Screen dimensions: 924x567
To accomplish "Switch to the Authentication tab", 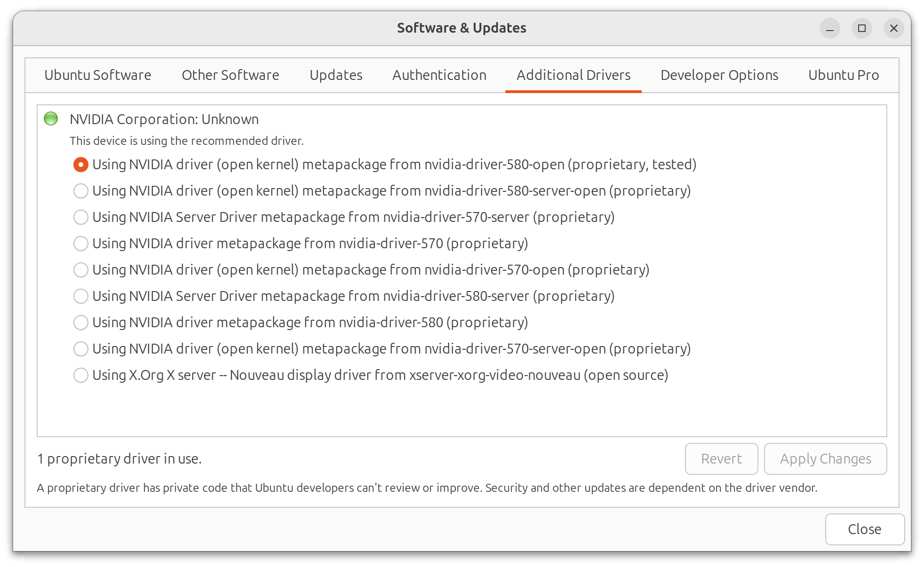I will pos(439,75).
